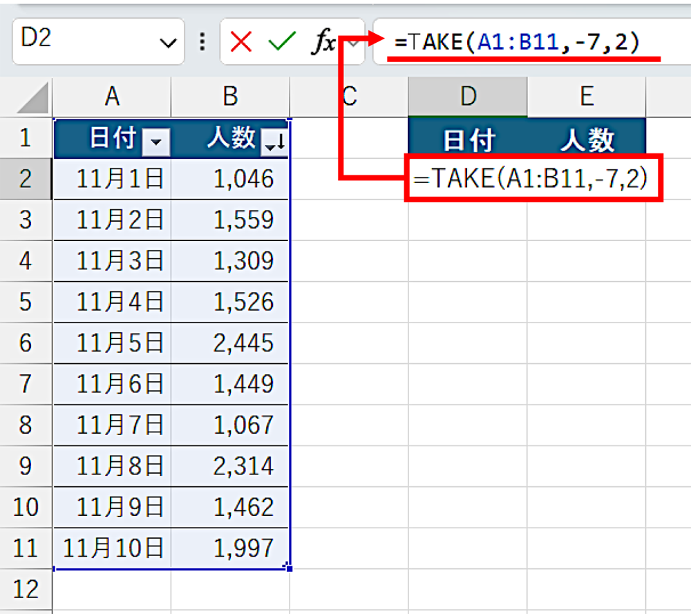The height and width of the screenshot is (616, 691).
Task: Select row 2 header
Action: tap(26, 179)
